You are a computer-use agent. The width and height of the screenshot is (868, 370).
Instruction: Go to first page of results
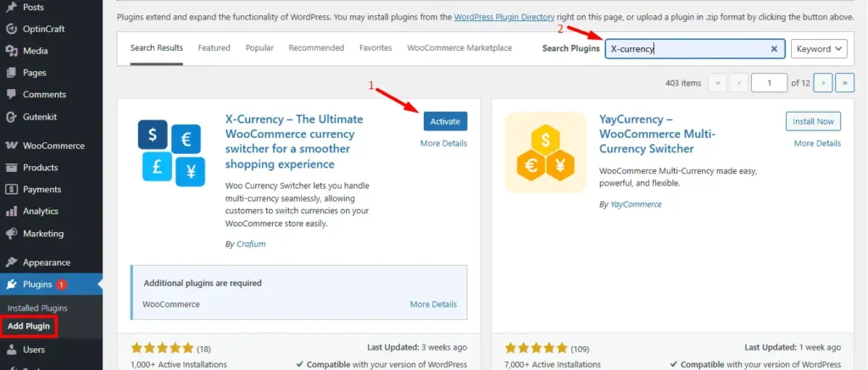(x=717, y=83)
